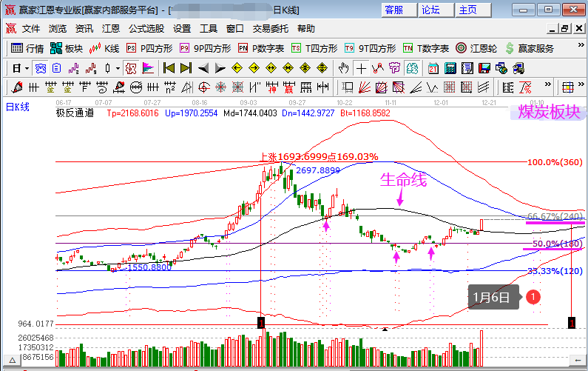Screen dimensions: 588x371
Task: Click the colored grid table icon
Action: (x=568, y=87)
